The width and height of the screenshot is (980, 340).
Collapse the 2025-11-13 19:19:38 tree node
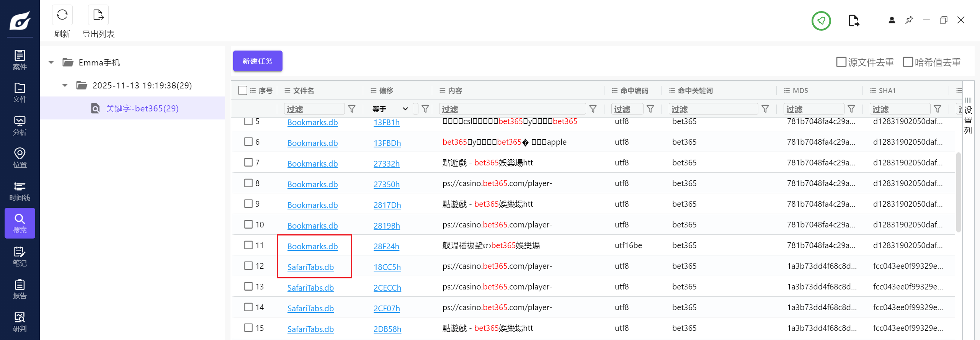[x=65, y=85]
